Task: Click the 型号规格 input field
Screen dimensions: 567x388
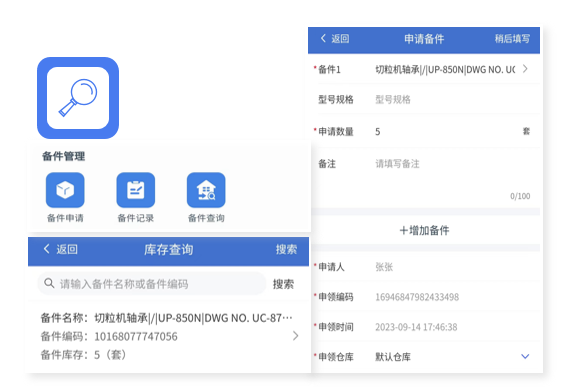Action: (452, 99)
